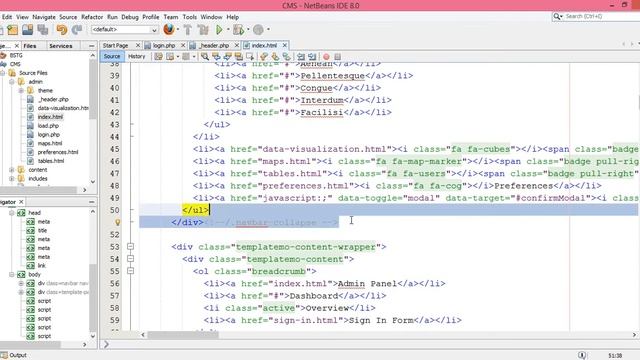640x360 pixels.
Task: Collapse the head node in Navigator
Action: click(x=12, y=213)
